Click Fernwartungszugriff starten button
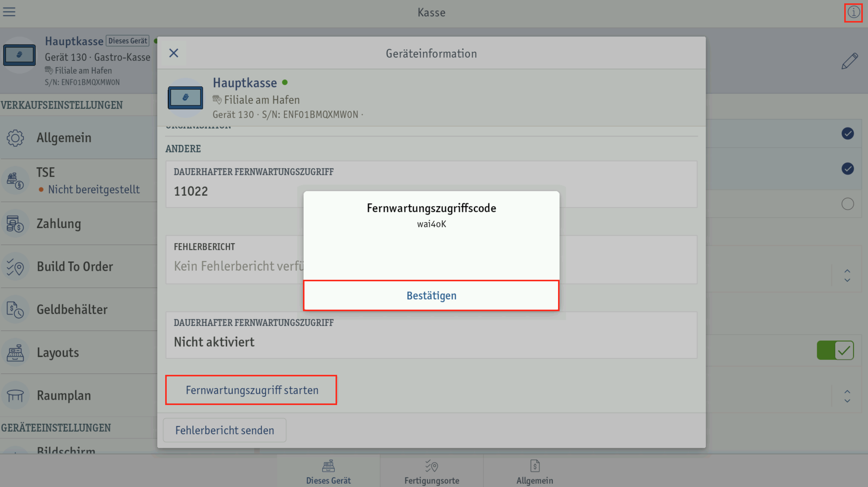The height and width of the screenshot is (487, 868). pos(251,390)
